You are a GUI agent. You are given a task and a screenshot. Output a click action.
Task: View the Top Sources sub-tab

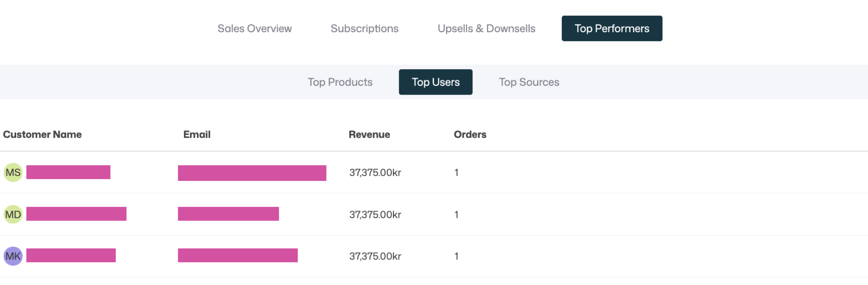coord(529,82)
